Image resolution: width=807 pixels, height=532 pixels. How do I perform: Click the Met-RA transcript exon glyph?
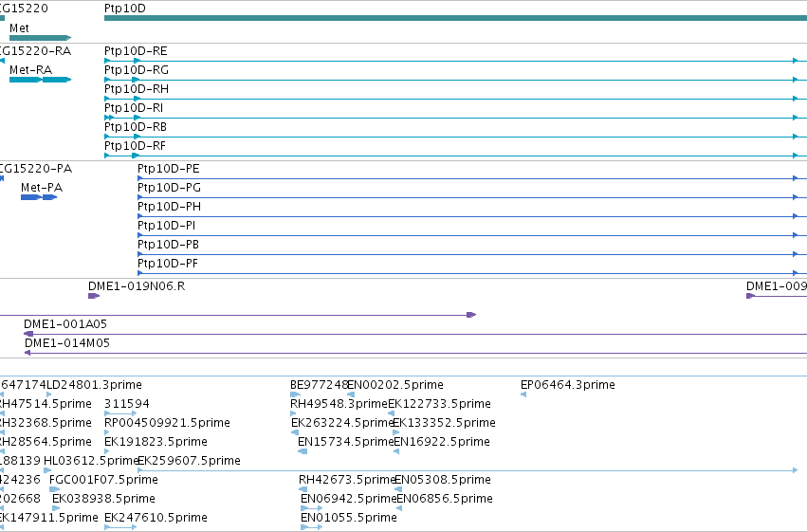(40, 80)
